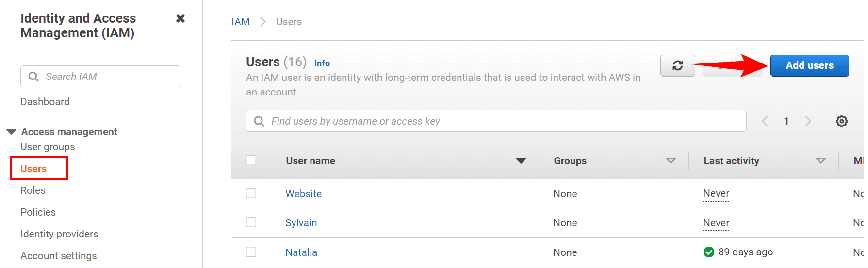Close the IAM navigation panel

180,18
